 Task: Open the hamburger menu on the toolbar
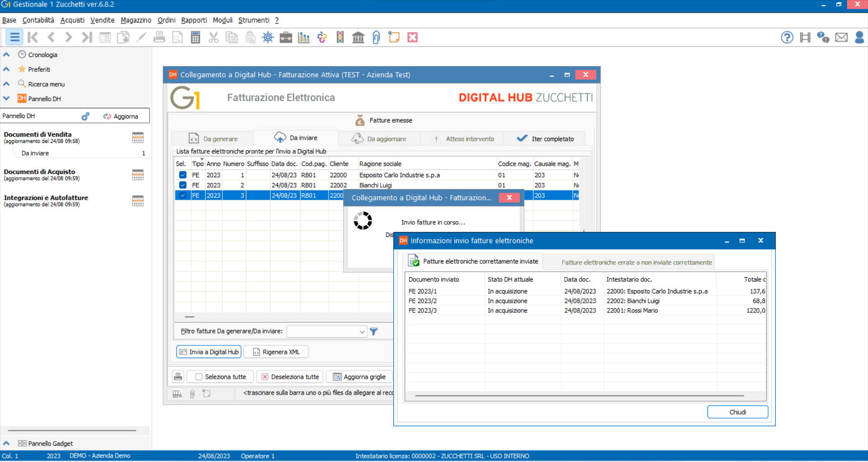click(x=14, y=37)
